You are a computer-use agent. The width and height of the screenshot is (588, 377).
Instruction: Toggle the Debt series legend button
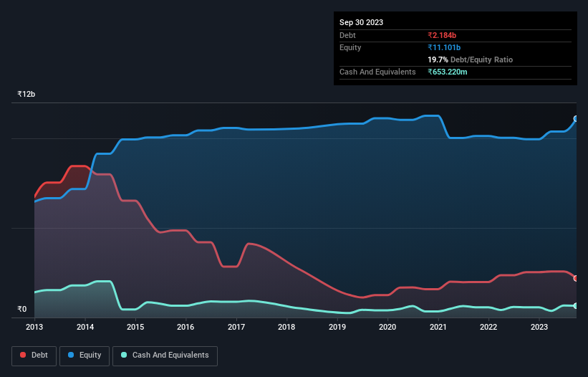(x=34, y=355)
